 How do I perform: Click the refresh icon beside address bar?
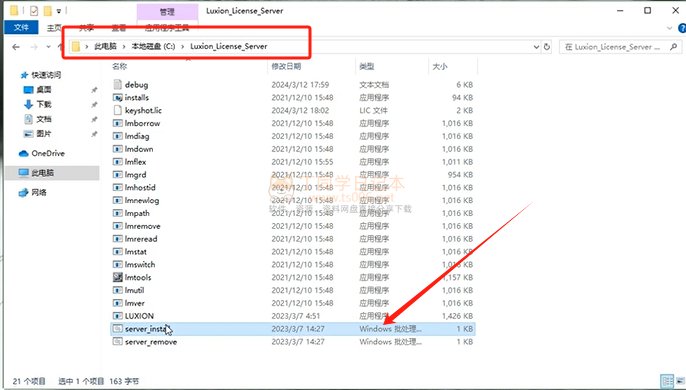pyautogui.click(x=547, y=46)
